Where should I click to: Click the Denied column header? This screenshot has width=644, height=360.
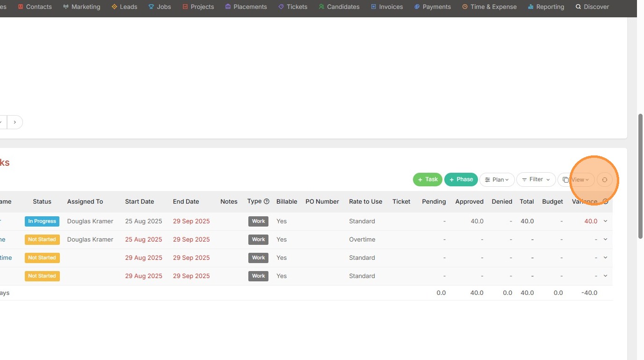click(x=502, y=202)
